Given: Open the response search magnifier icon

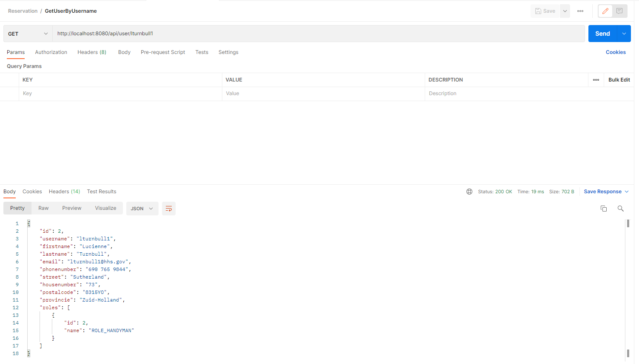Looking at the screenshot, I should pyautogui.click(x=621, y=209).
